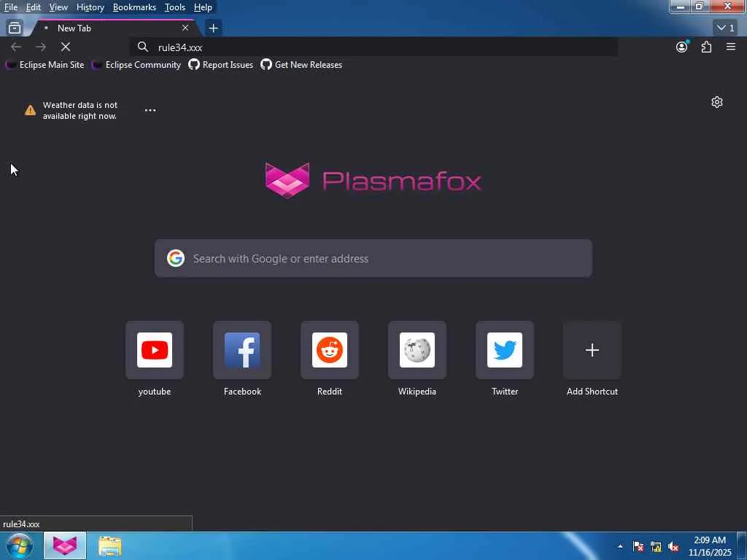Minimize the browser window

(681, 6)
